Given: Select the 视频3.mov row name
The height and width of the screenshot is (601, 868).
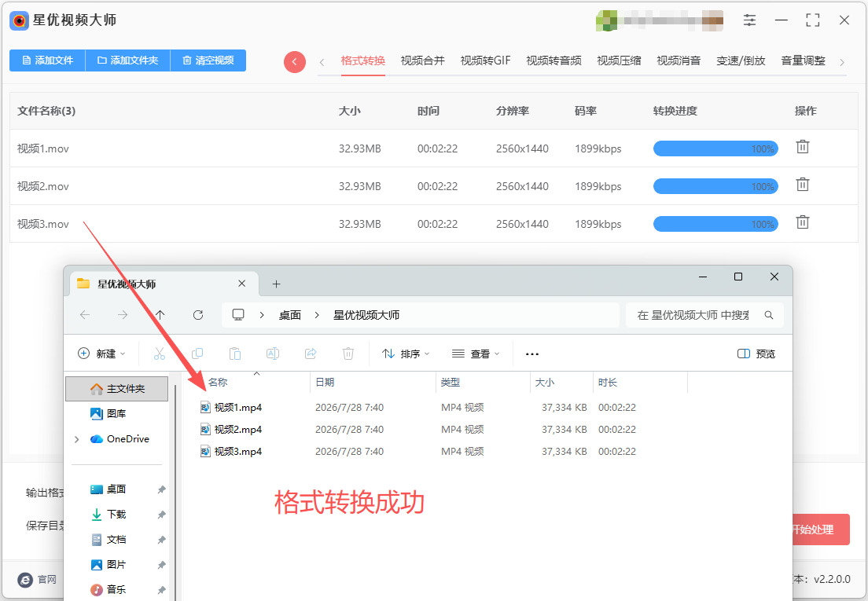Looking at the screenshot, I should [43, 224].
